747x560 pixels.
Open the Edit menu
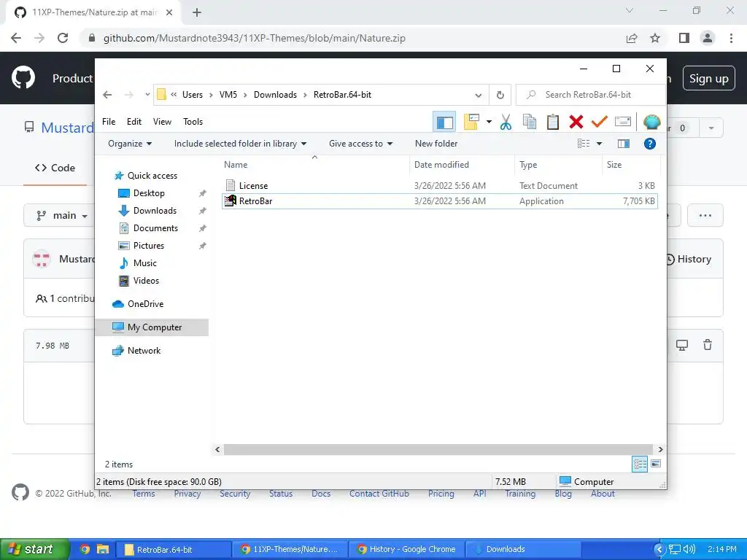[134, 122]
